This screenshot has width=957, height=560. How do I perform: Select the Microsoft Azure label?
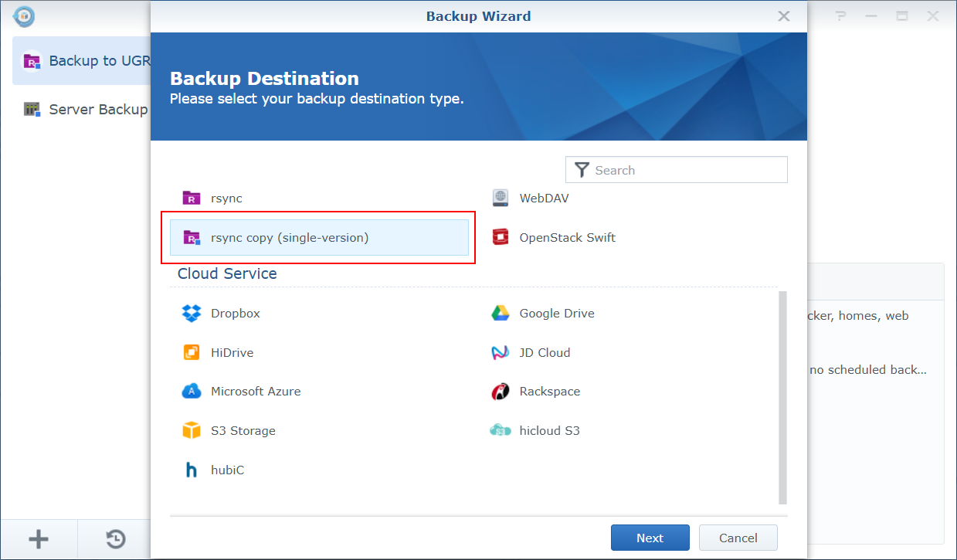coord(256,392)
